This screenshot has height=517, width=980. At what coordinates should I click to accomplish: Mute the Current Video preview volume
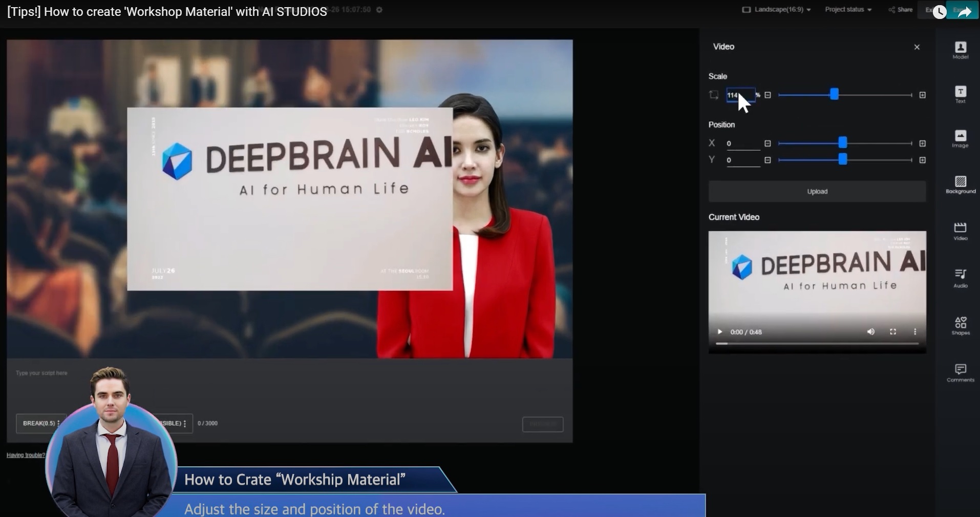point(870,332)
